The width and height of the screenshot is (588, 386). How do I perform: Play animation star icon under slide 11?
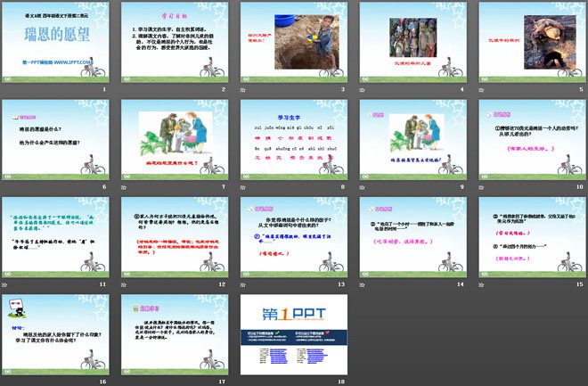tap(4, 285)
